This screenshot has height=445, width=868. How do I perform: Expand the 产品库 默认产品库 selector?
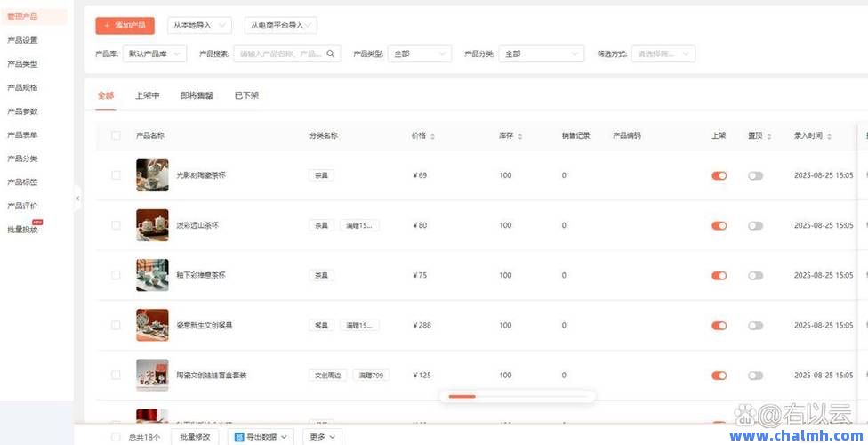pyautogui.click(x=155, y=53)
